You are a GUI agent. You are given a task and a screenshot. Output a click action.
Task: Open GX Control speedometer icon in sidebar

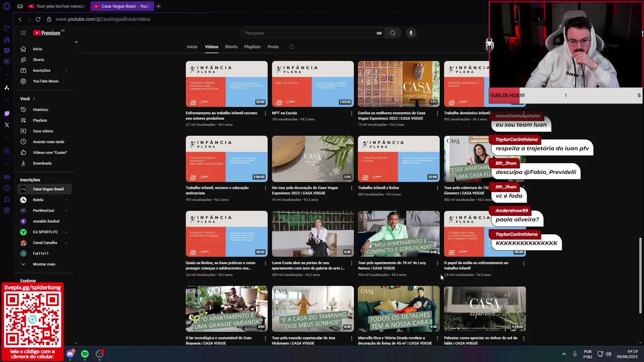7,28
